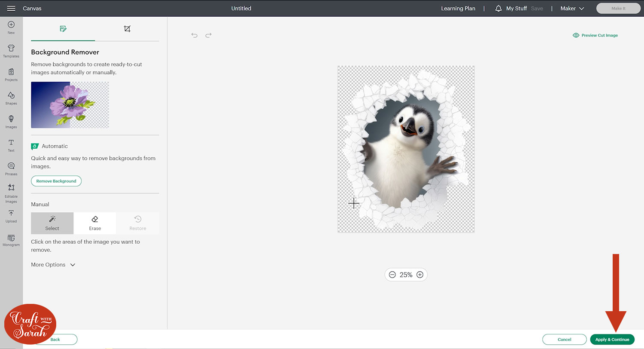The width and height of the screenshot is (644, 349).
Task: Open the Maker machine dropdown
Action: [572, 9]
